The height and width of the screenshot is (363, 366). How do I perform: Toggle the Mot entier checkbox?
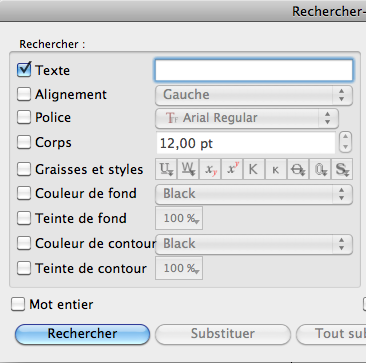18,304
